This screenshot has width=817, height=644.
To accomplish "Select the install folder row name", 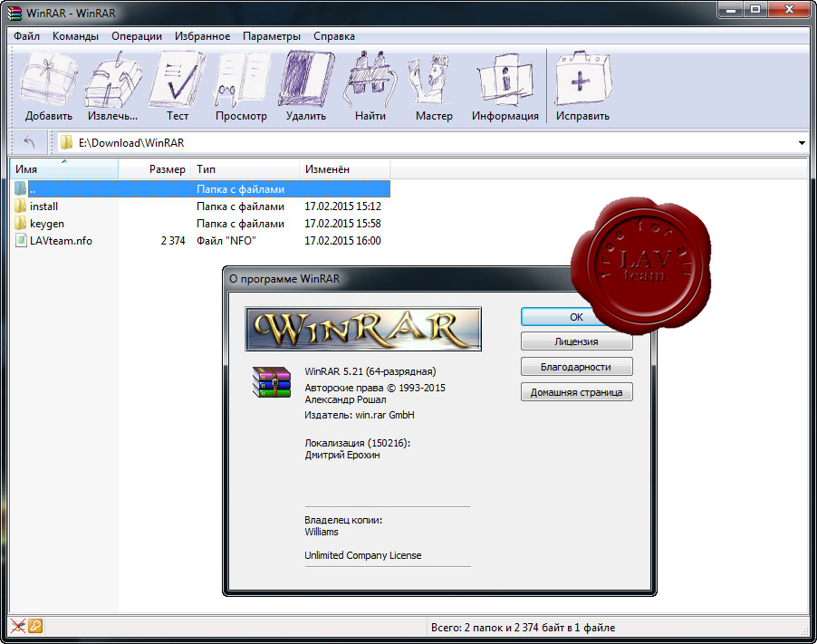I will (x=43, y=207).
